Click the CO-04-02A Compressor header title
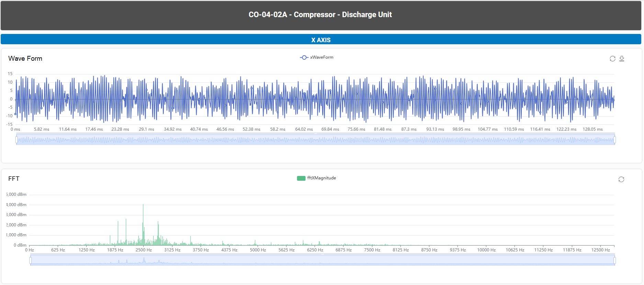Viewport: 644px width, 285px height. click(x=320, y=15)
